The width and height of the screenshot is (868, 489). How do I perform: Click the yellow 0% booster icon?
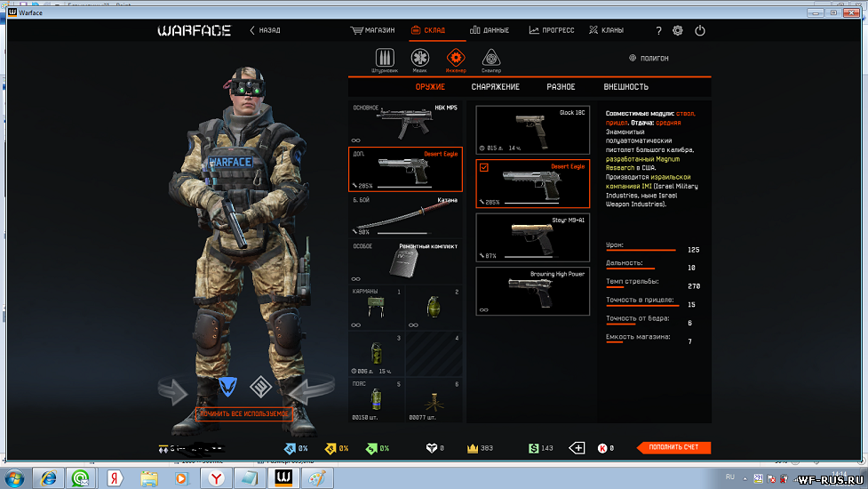click(x=330, y=448)
